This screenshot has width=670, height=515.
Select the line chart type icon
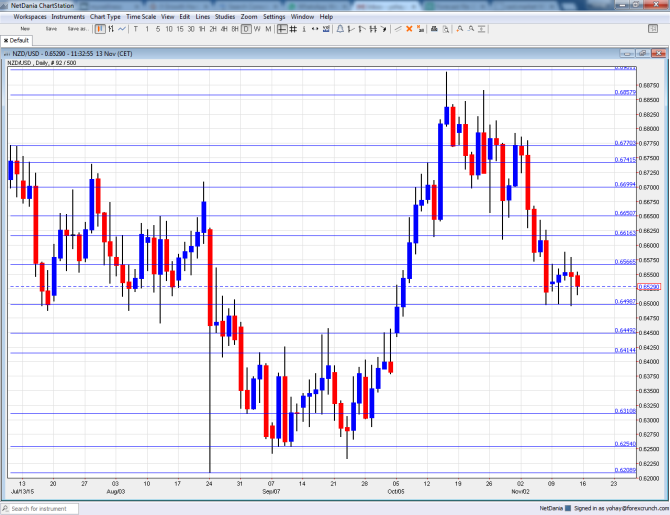pyautogui.click(x=122, y=29)
